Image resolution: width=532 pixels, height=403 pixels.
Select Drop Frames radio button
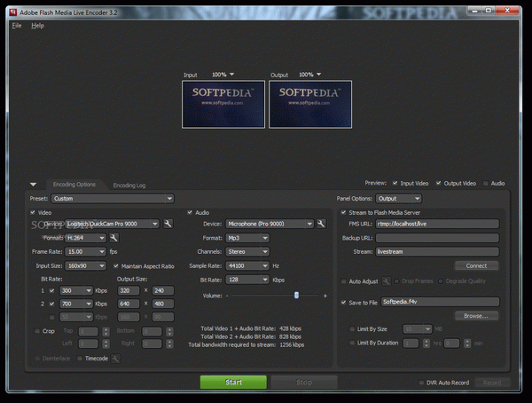coord(396,281)
